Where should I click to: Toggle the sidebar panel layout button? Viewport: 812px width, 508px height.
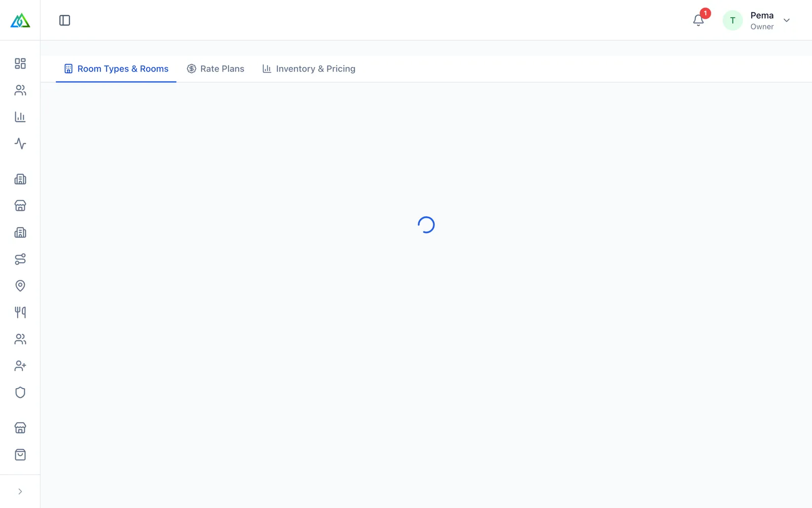(64, 20)
